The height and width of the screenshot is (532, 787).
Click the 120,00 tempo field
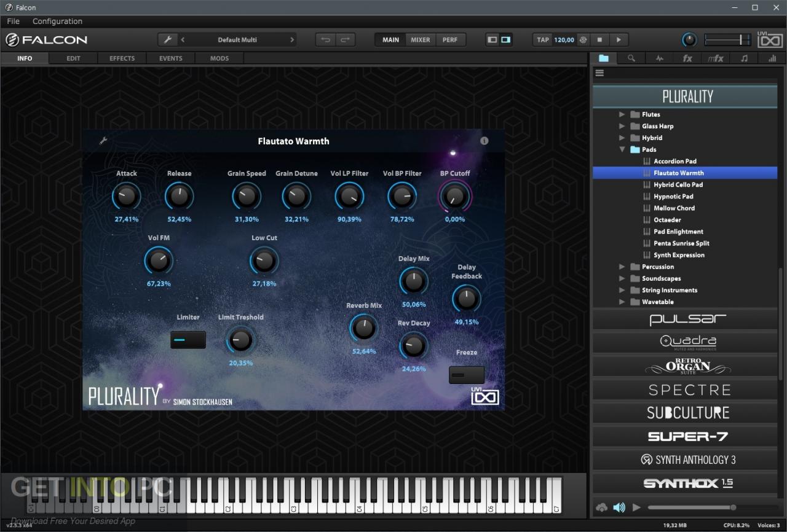pos(564,40)
